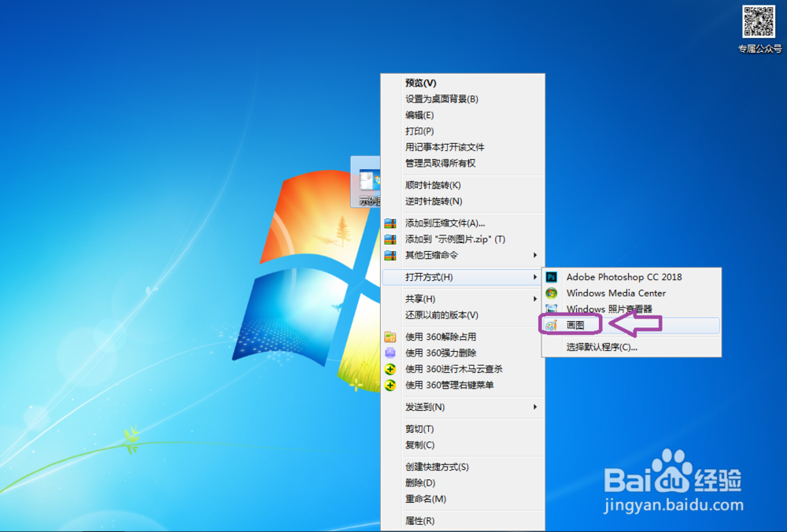Select 使用 360进行木马云查杀
This screenshot has width=787, height=532.
pyautogui.click(x=462, y=369)
